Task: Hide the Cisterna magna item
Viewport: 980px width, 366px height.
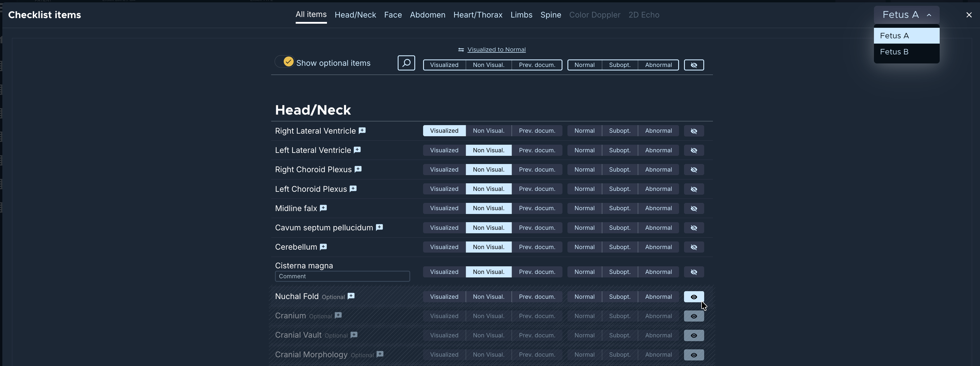Action: pyautogui.click(x=694, y=272)
